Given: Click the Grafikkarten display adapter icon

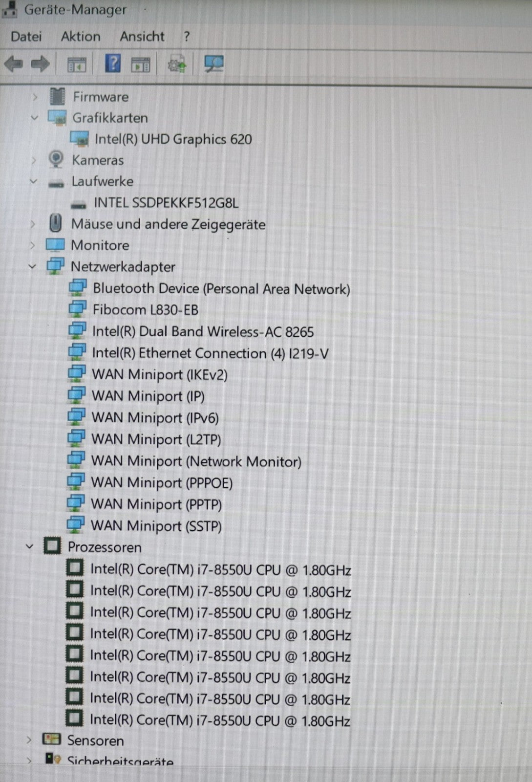Looking at the screenshot, I should click(x=57, y=118).
